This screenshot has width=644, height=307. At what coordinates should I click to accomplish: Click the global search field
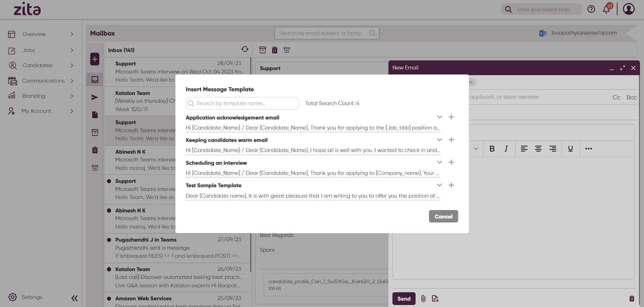point(542,9)
